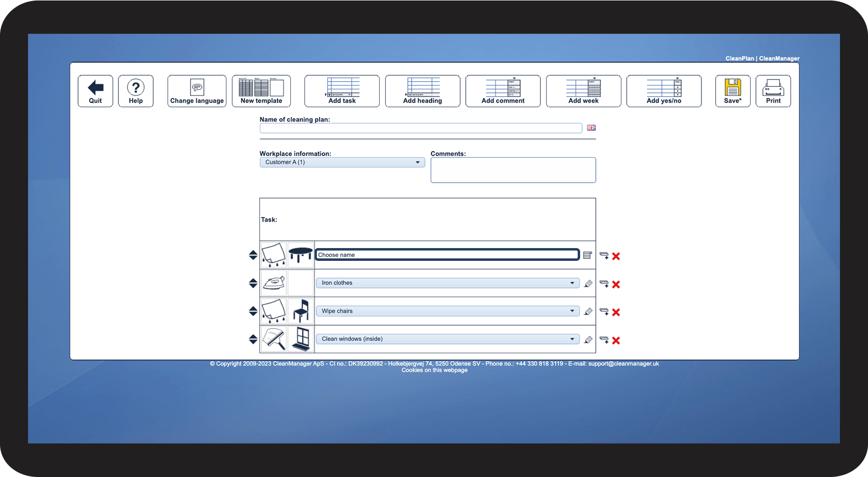Click the Choose name task field

[447, 254]
